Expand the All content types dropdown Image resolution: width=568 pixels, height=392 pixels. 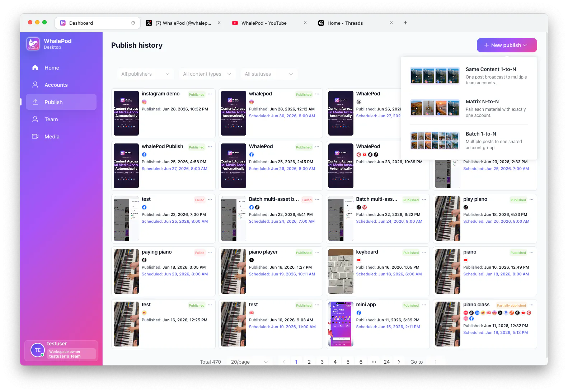pyautogui.click(x=207, y=74)
